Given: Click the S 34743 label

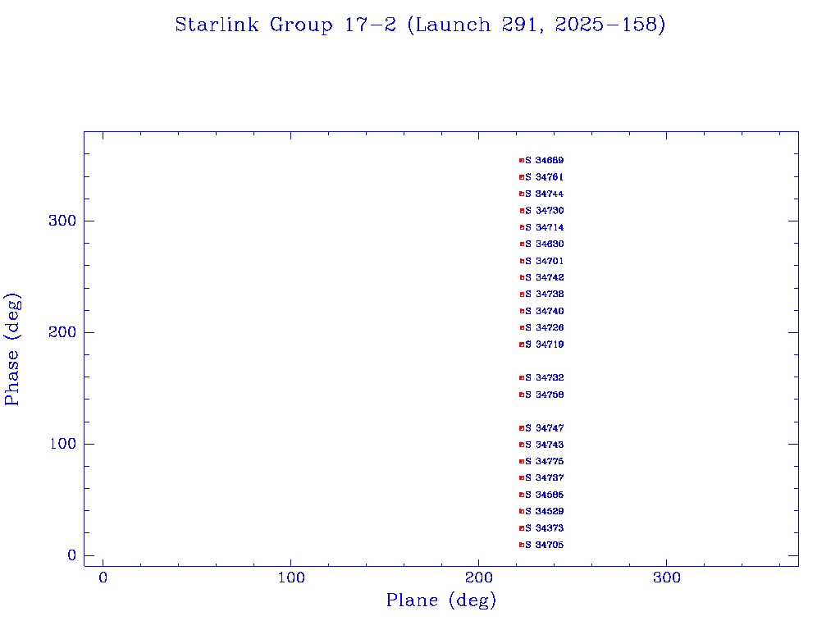Looking at the screenshot, I should pos(545,445).
